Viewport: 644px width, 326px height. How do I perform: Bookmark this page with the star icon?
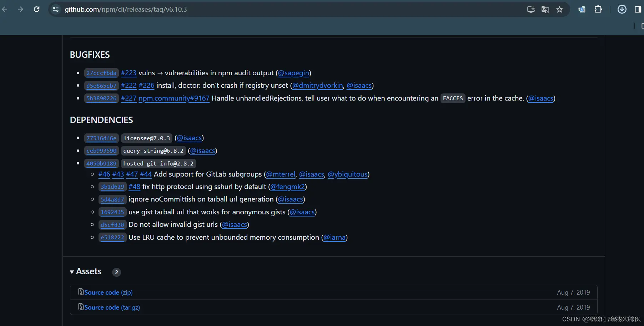coord(559,10)
